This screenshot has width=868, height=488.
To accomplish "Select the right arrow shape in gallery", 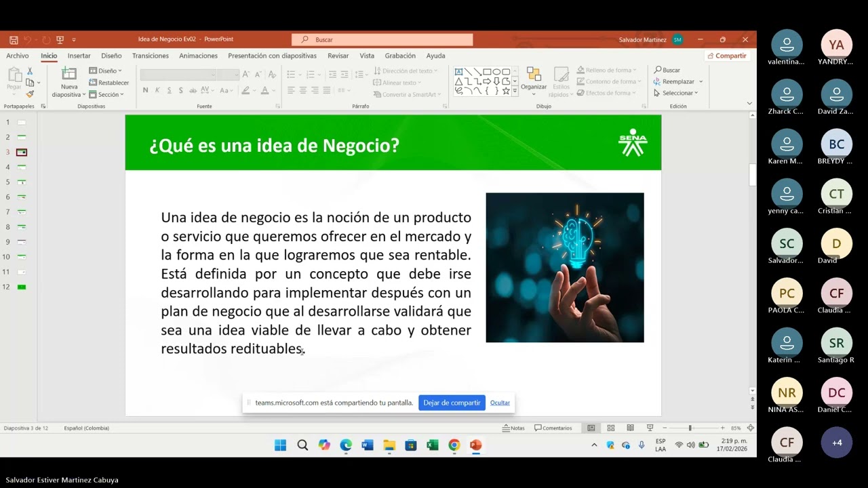I will coord(487,81).
